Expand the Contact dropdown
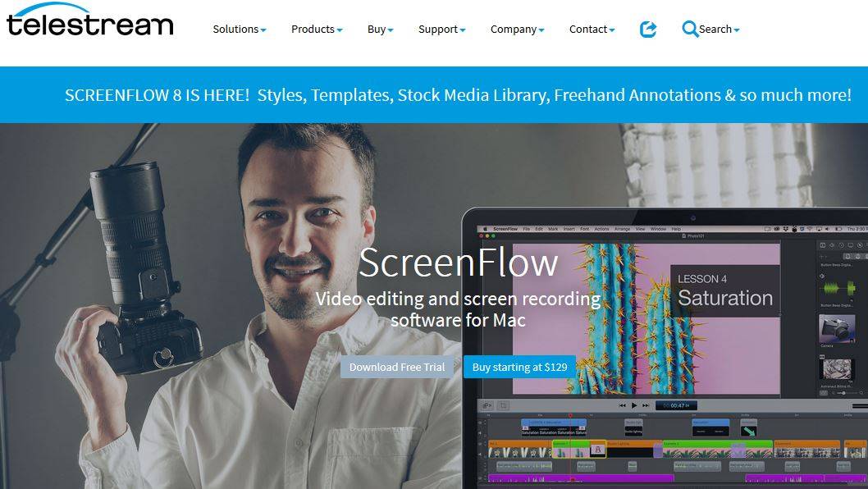Screen dimensions: 868x489 [x=592, y=30]
